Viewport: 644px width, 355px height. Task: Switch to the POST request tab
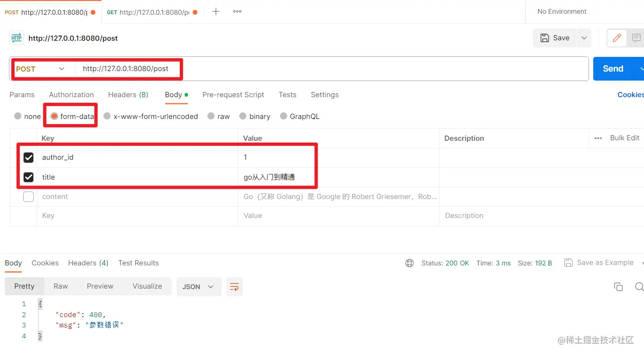50,12
